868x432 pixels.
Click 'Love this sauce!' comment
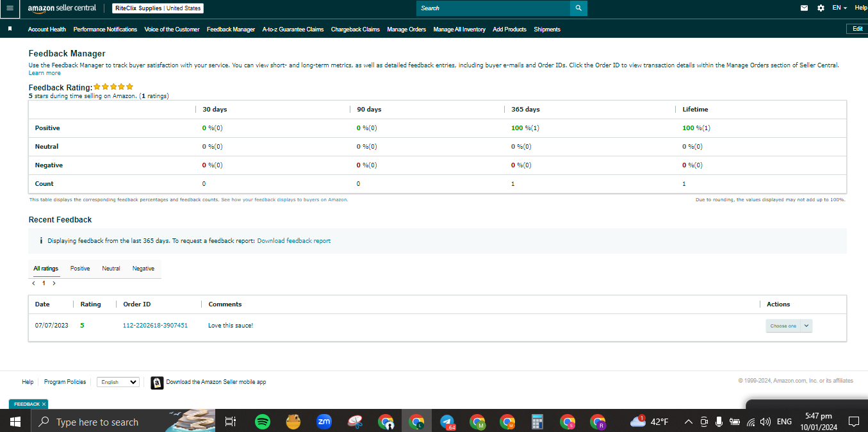[x=231, y=326]
